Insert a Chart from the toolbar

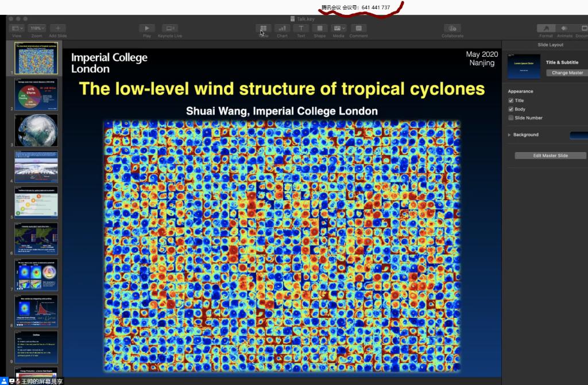[282, 28]
